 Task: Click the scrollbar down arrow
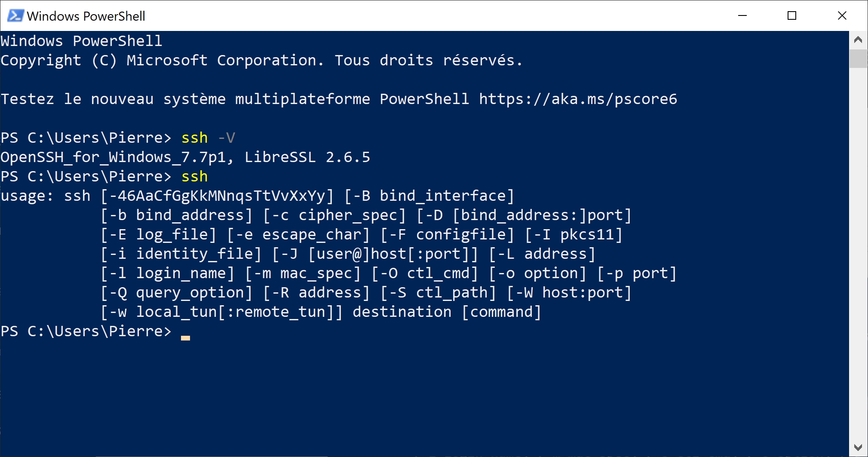coord(858,447)
